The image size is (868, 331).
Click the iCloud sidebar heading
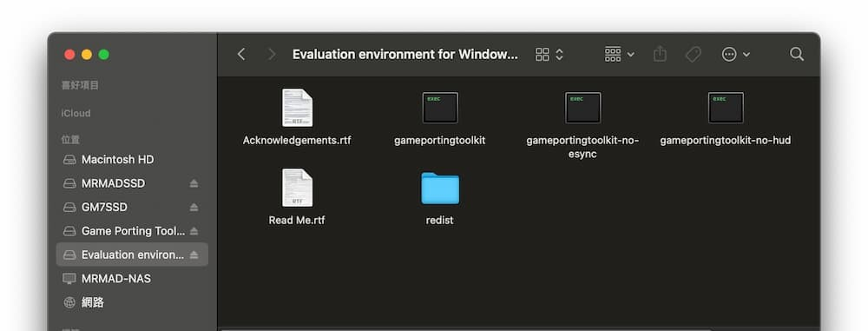(x=76, y=113)
